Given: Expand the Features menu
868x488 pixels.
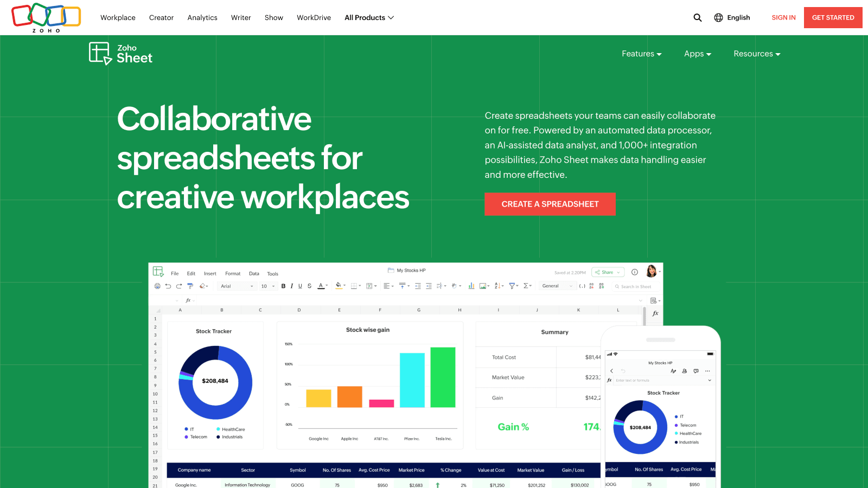Looking at the screenshot, I should point(642,54).
